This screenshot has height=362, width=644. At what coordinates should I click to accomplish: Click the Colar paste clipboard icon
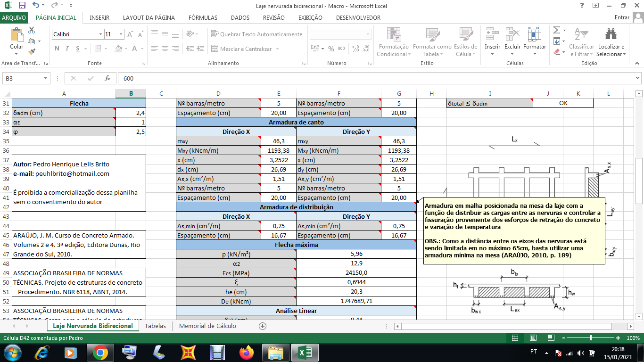pyautogui.click(x=17, y=35)
